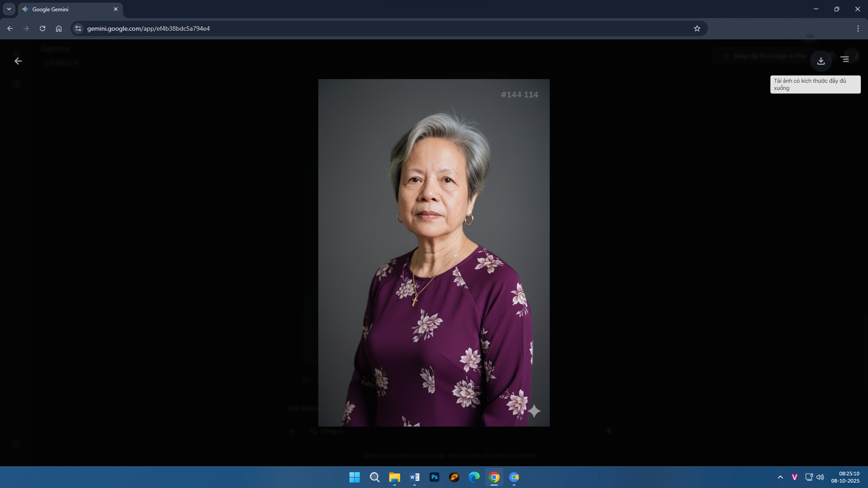Open File Explorer from taskbar
Image resolution: width=868 pixels, height=488 pixels.
coord(395,477)
